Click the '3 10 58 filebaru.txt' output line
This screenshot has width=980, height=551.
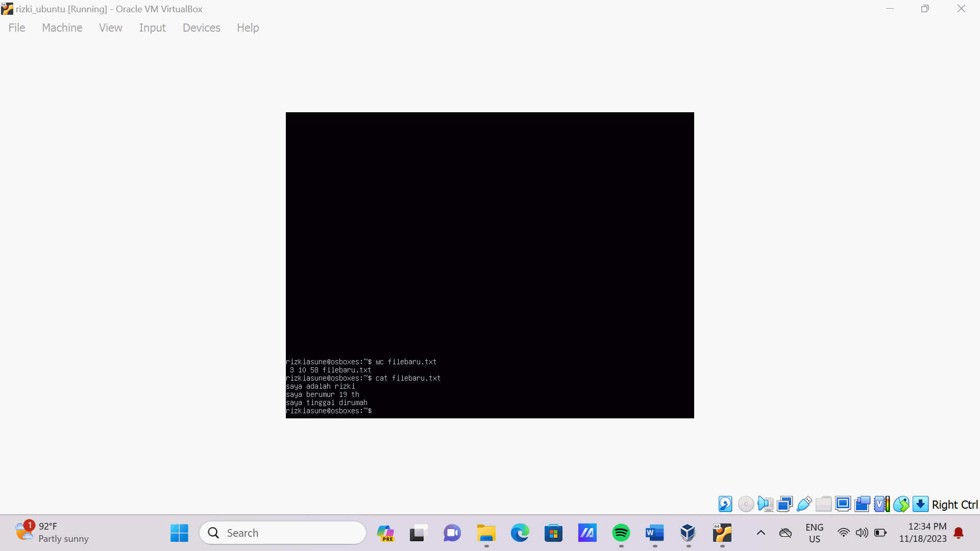(331, 370)
